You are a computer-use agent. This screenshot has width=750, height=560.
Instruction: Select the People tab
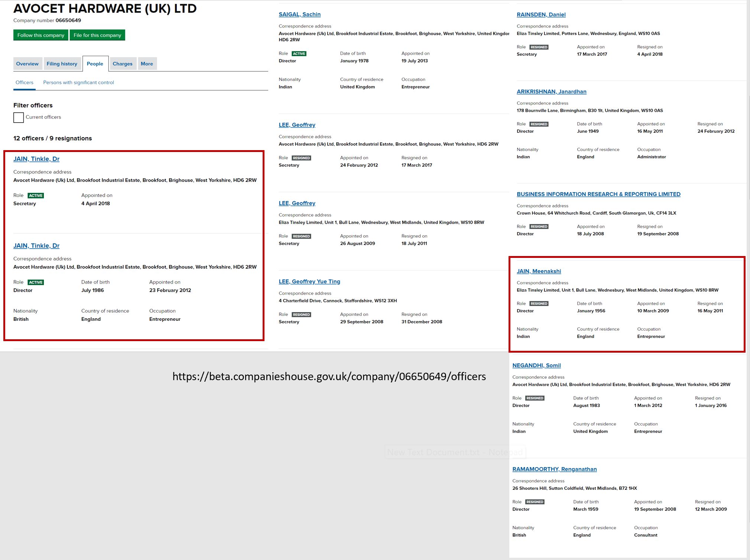95,64
